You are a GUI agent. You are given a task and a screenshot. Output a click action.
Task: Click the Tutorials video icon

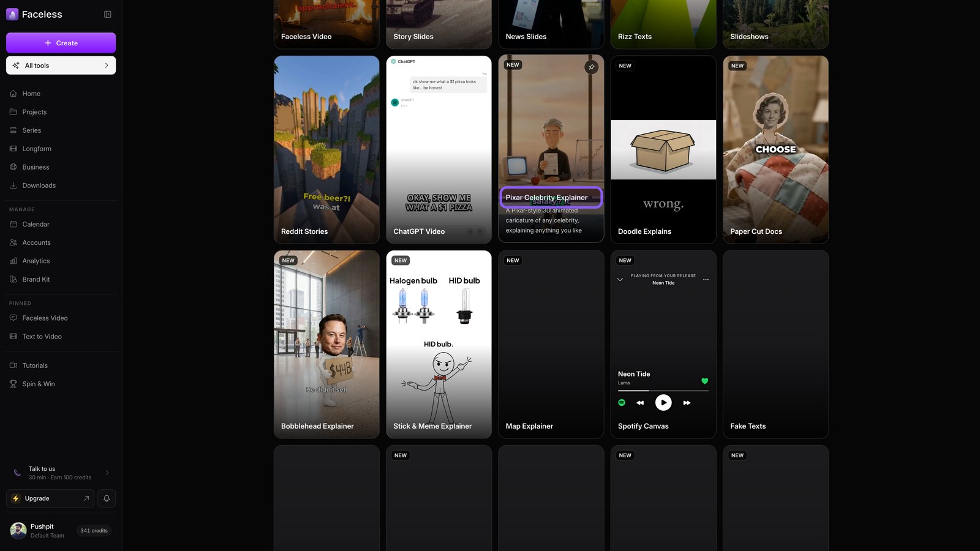(13, 365)
